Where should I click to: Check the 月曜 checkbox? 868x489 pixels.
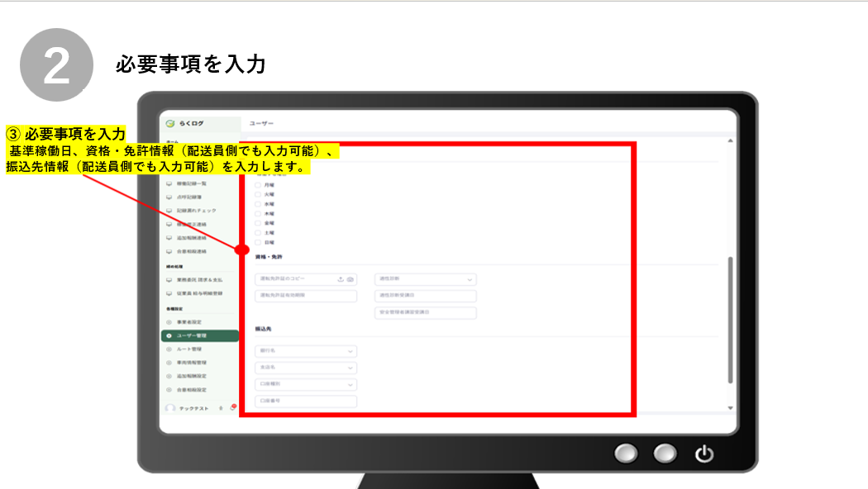point(258,184)
